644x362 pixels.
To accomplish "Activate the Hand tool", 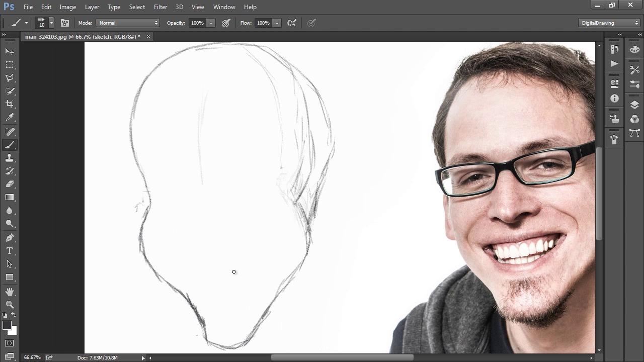I will [x=10, y=292].
